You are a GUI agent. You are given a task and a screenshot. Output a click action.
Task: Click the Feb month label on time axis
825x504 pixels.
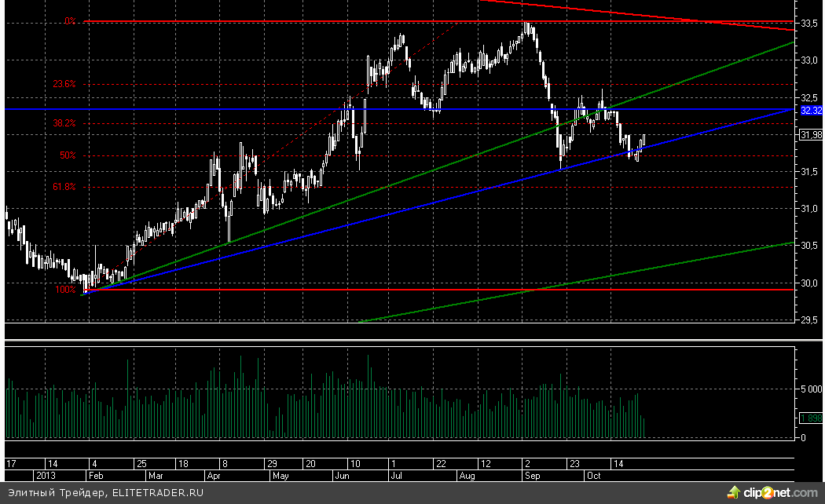[x=95, y=476]
